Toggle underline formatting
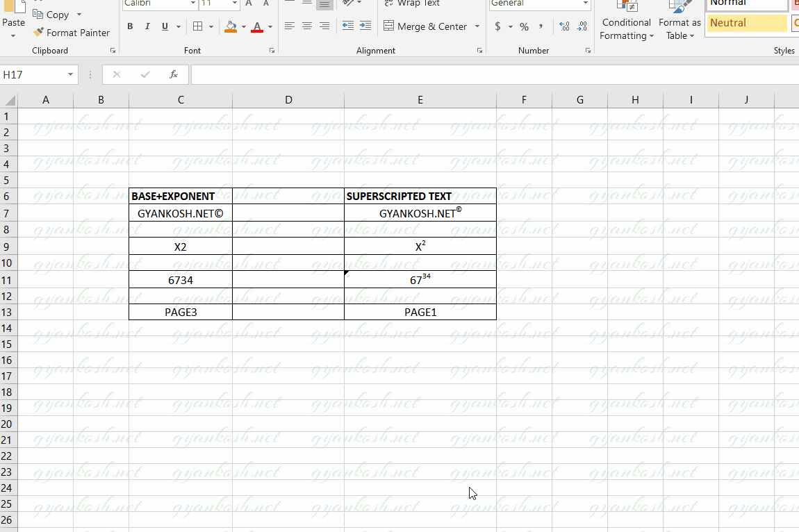 [165, 26]
